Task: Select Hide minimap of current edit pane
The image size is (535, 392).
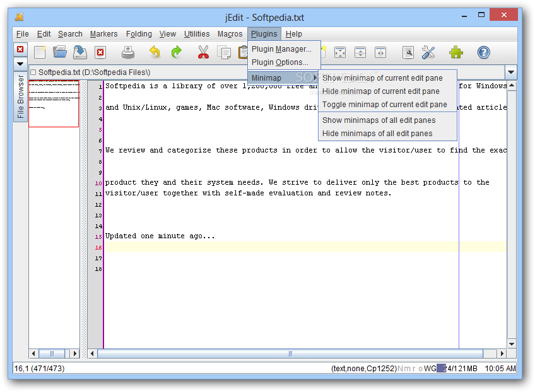Action: [x=387, y=91]
